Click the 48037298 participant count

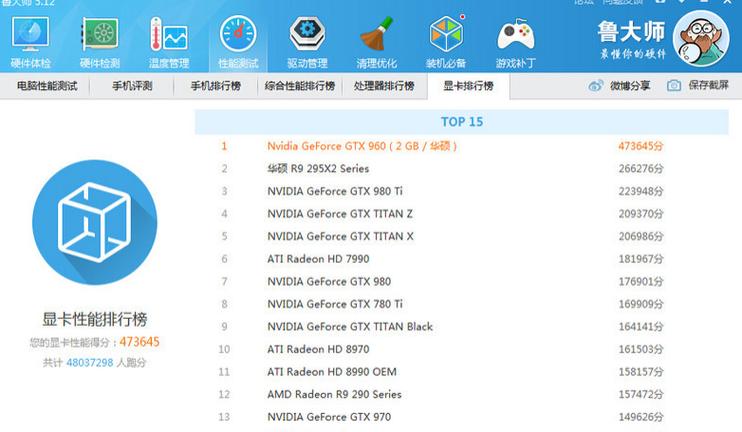(90, 363)
